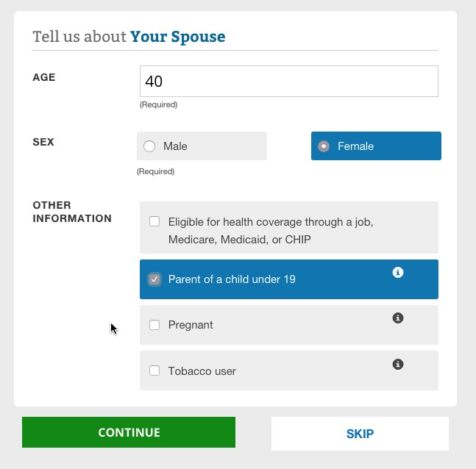This screenshot has width=476, height=469.
Task: Click the Pregnant label text
Action: (x=191, y=325)
